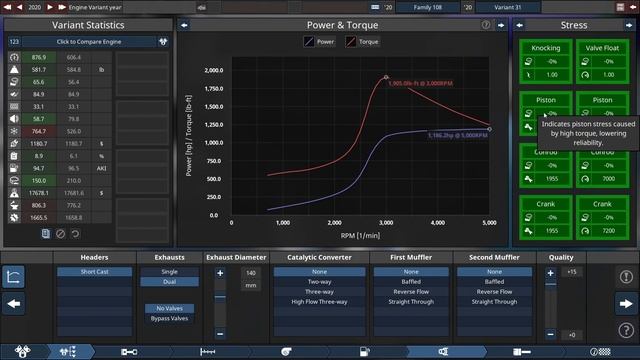The width and height of the screenshot is (640, 360).
Task: Open the engine family tab with pistons icon
Action: click(x=22, y=351)
